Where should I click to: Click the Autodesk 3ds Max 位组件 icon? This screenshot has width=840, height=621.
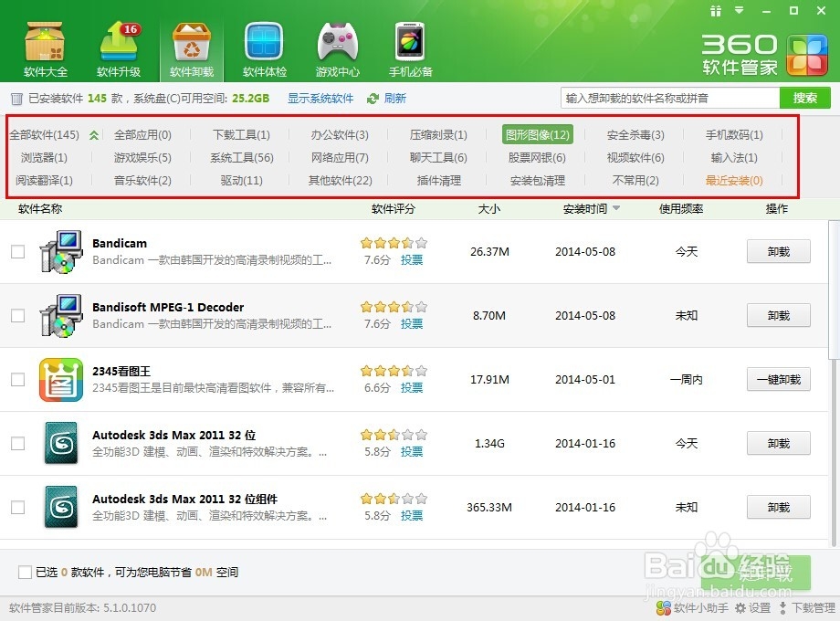(61, 507)
